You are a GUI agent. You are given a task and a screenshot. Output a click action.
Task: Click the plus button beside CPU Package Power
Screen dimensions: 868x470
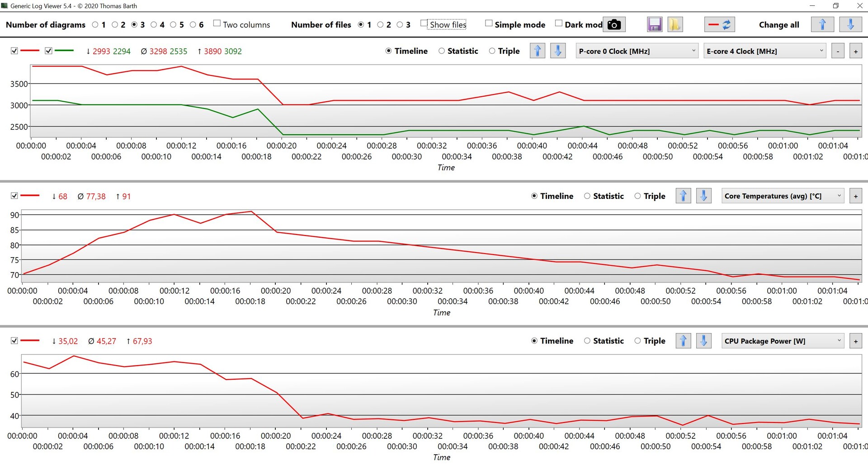tap(855, 341)
